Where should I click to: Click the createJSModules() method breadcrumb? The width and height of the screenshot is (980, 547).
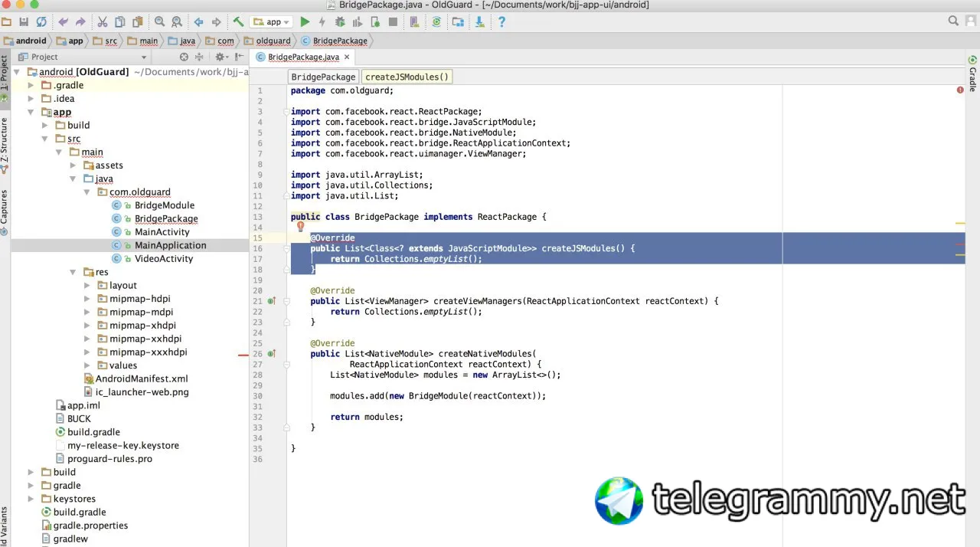[x=407, y=77]
